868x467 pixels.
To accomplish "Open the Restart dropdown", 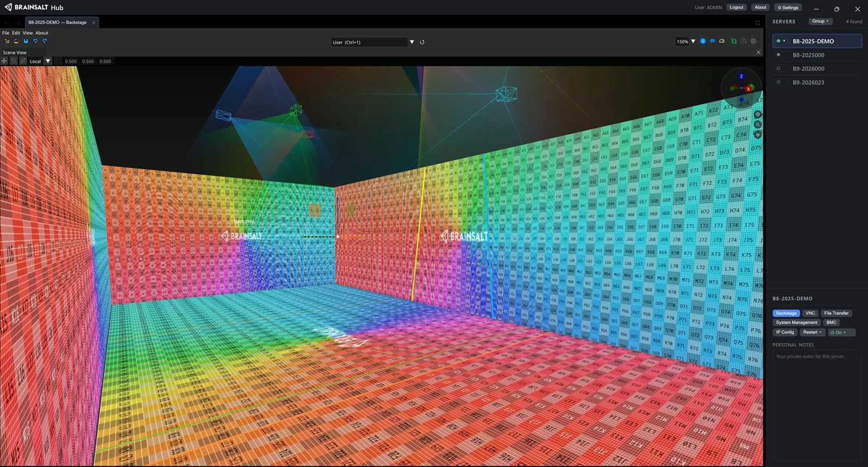I will point(812,332).
